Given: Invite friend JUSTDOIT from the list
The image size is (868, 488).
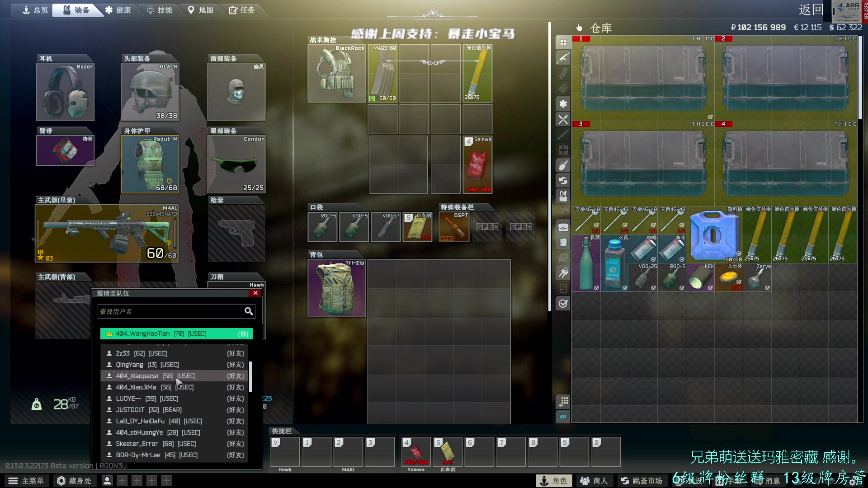Looking at the screenshot, I should click(175, 410).
